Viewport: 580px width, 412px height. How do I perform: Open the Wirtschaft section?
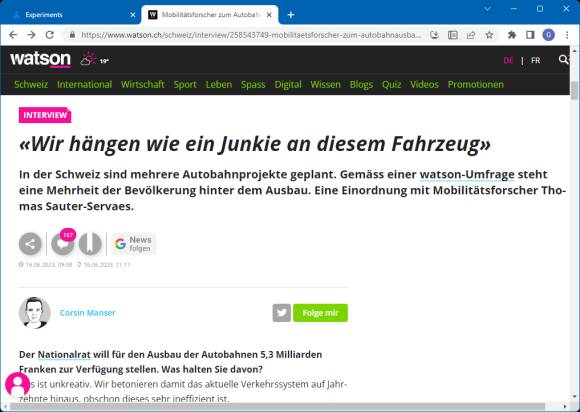(x=142, y=84)
